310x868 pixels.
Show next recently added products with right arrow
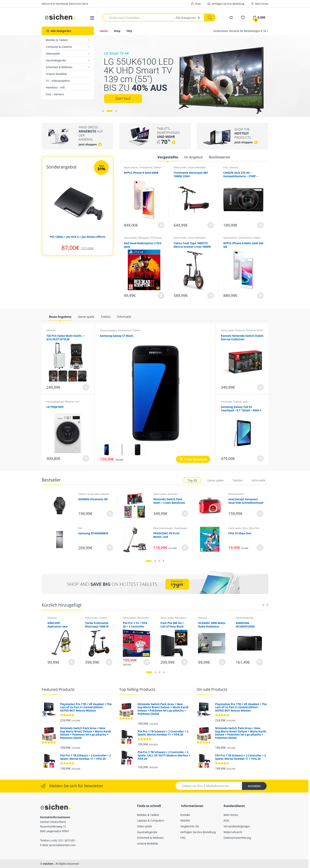[x=268, y=605]
